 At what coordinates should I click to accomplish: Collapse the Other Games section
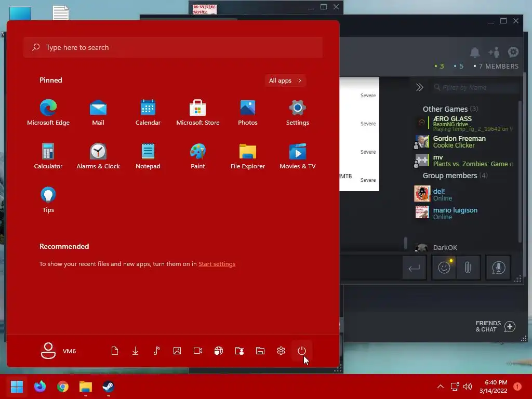(x=450, y=109)
